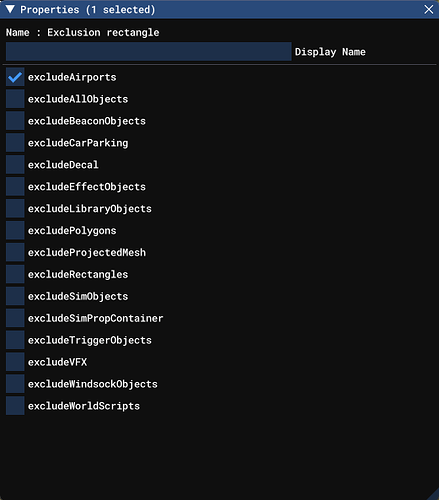Check the excludeTriggerObjects box
The width and height of the screenshot is (439, 500).
[x=15, y=340]
